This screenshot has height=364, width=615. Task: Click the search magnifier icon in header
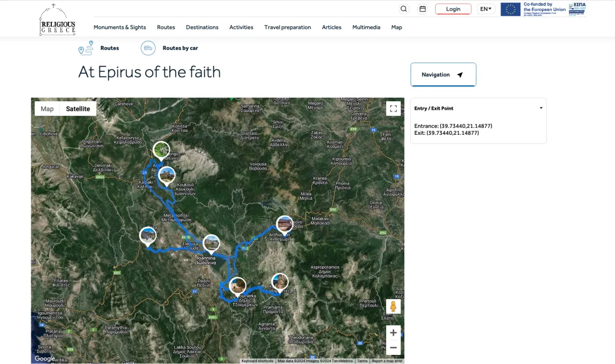tap(404, 9)
